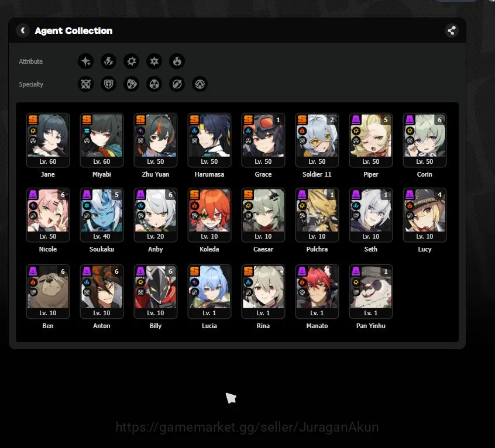Open the Lucy agent portrait
495x448 pixels.
click(425, 215)
